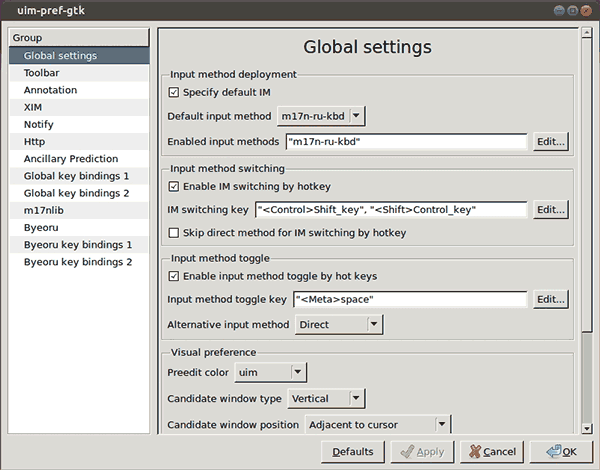Click the scrollbar down arrow
The height and width of the screenshot is (470, 600).
pos(587,428)
